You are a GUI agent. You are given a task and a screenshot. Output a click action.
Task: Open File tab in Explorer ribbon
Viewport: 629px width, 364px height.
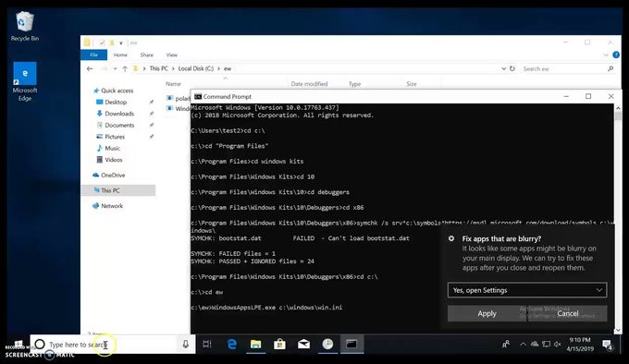93,55
